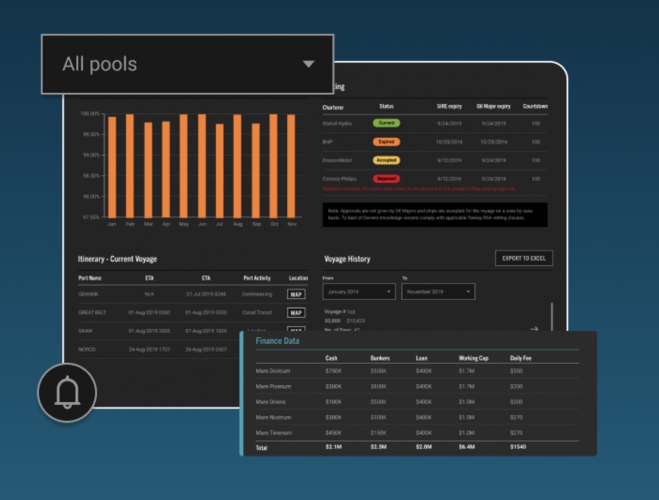This screenshot has height=500, width=659.
Task: Click the SIRE expiry column header
Action: tap(449, 107)
